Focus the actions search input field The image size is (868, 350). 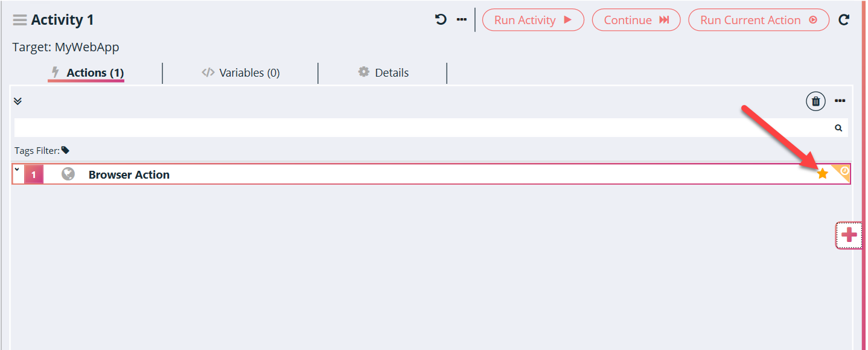[x=423, y=128]
